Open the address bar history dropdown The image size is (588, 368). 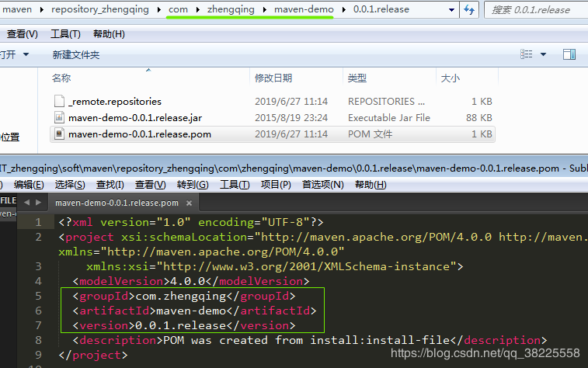tap(452, 10)
